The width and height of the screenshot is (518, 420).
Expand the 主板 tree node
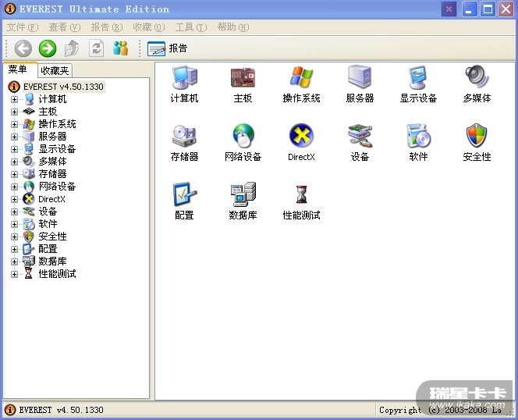(14, 112)
